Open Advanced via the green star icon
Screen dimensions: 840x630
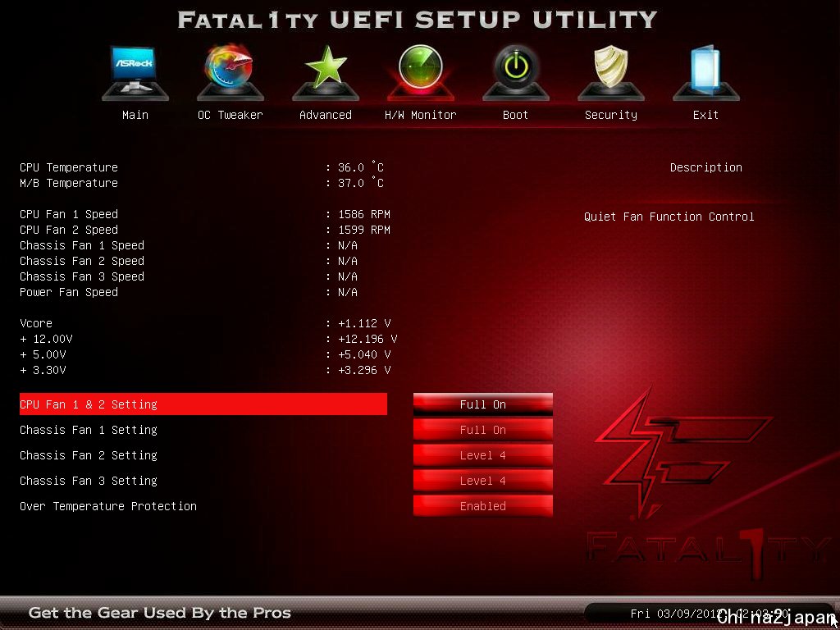pos(326,73)
